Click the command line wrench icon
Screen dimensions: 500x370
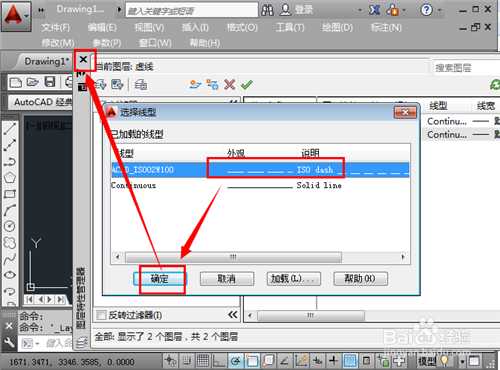point(9,343)
